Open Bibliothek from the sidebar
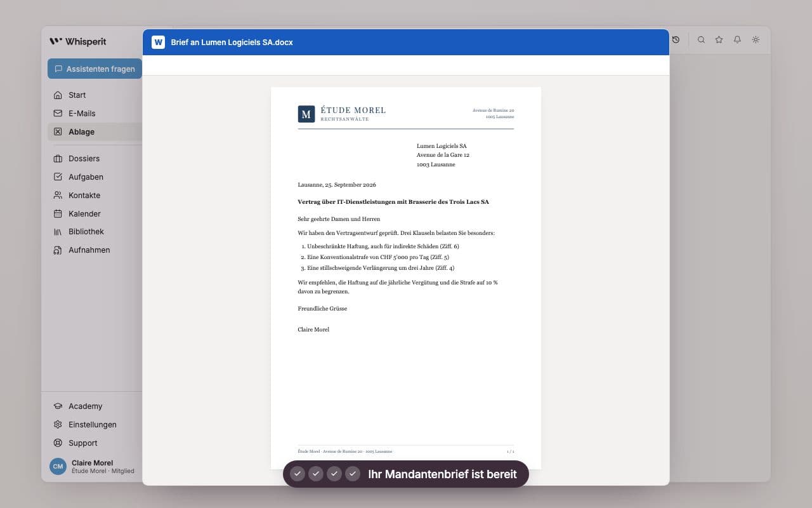Image resolution: width=812 pixels, height=508 pixels. (95, 232)
